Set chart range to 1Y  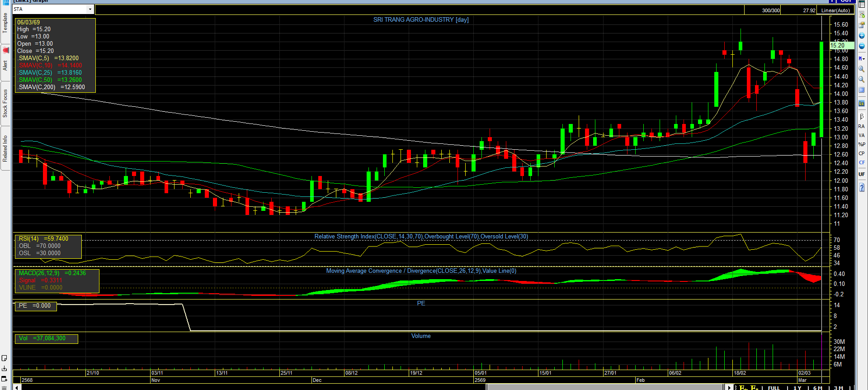click(797, 388)
